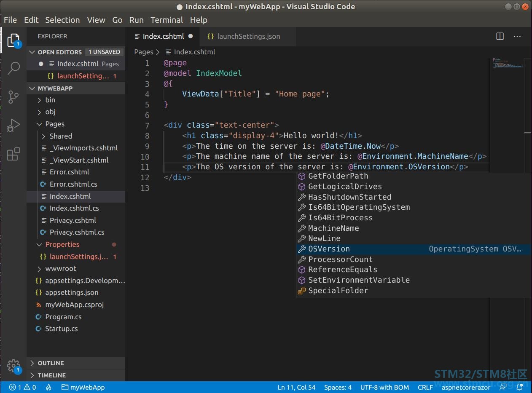Change CRLF end of line sequence
This screenshot has width=532, height=393.
pyautogui.click(x=425, y=387)
